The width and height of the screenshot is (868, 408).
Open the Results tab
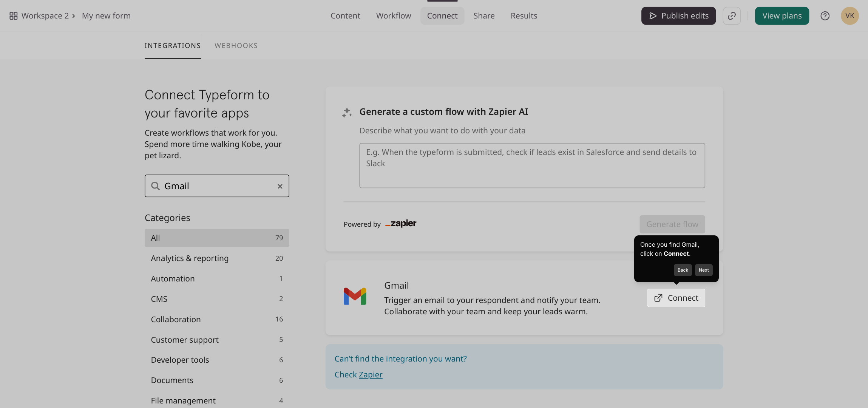[x=524, y=16]
